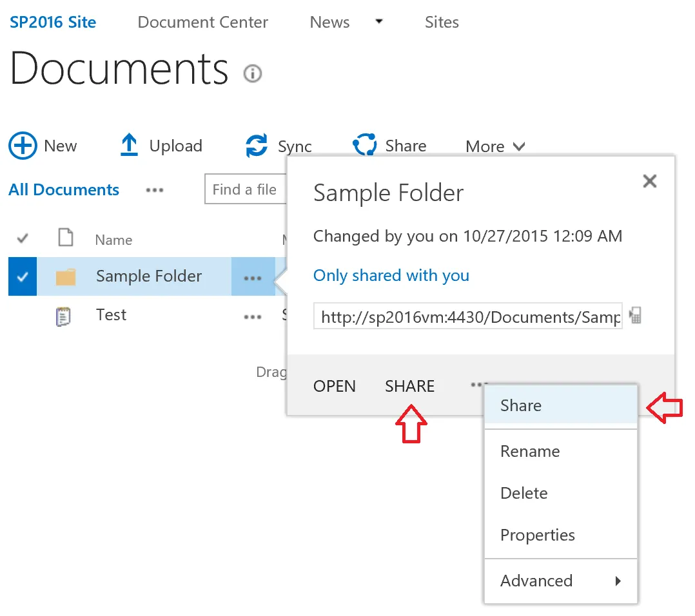Viewport: 695px width, 616px height.
Task: Open the News navigation link
Action: click(x=329, y=22)
